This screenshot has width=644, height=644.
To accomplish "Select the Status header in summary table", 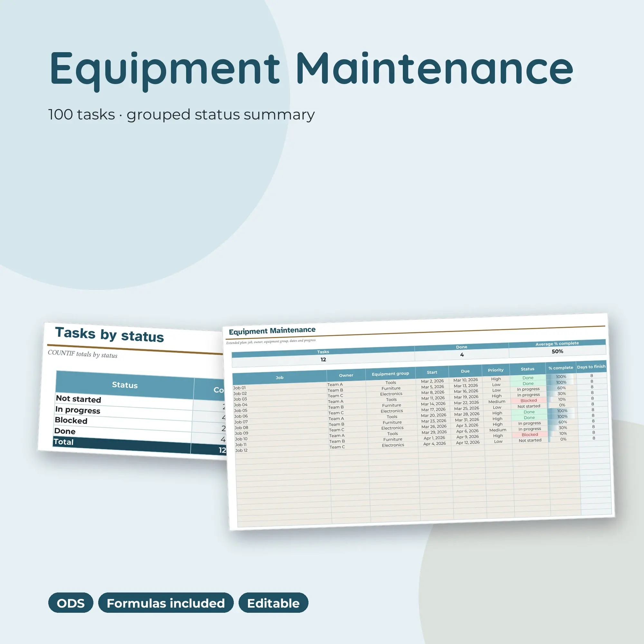I will [125, 385].
